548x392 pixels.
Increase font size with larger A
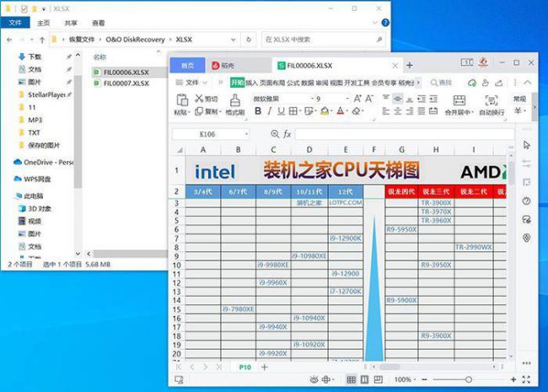point(357,99)
